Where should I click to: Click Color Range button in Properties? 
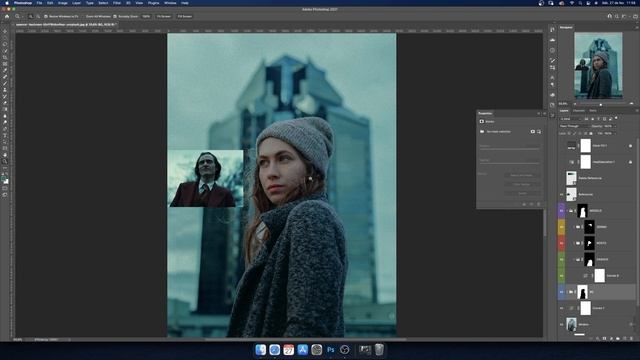(522, 184)
